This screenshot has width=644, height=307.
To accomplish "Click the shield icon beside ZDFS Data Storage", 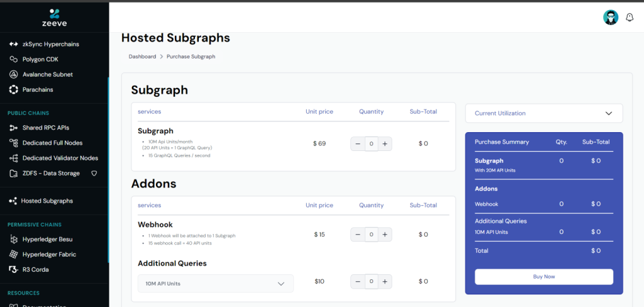I will point(94,174).
